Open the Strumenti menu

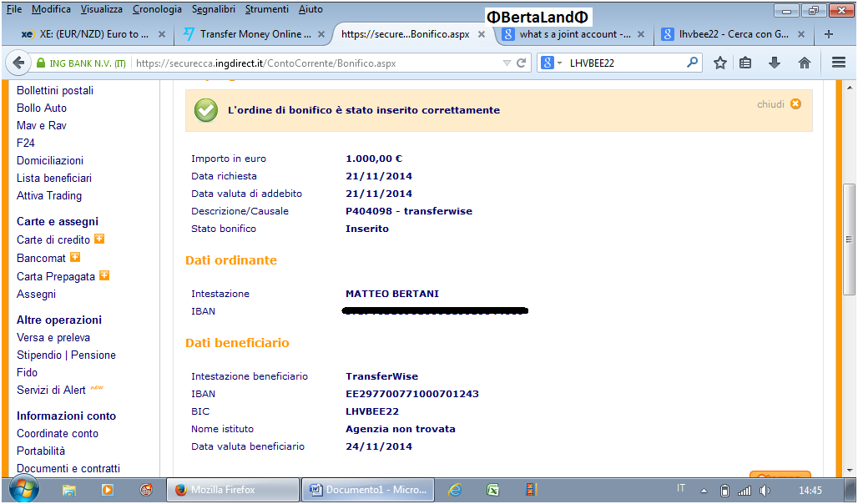(x=267, y=9)
